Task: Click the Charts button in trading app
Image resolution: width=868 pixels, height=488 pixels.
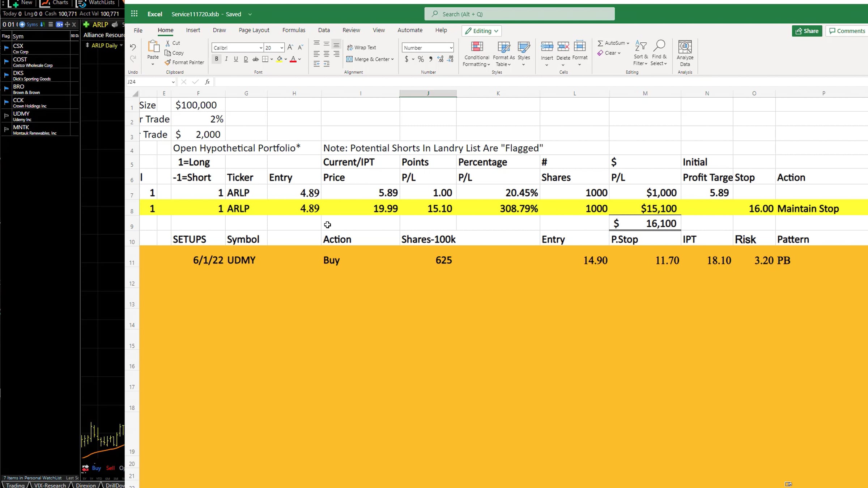Action: (x=54, y=3)
